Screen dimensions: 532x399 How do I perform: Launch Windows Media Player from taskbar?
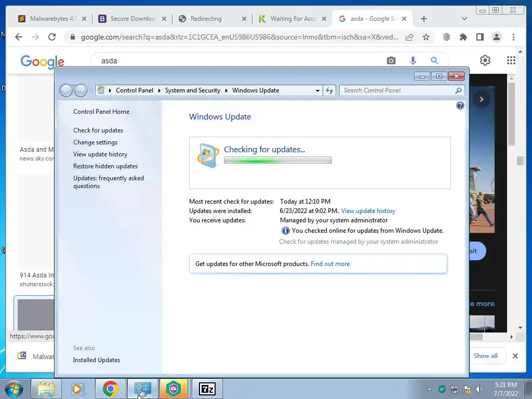78,389
